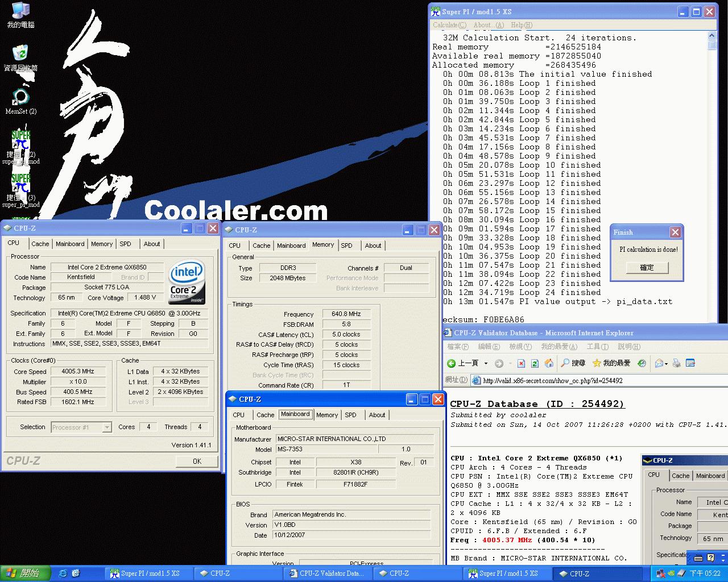Select the super_pi_mod 捷徑 (3) desktop shortcut
The image size is (728, 582).
pyautogui.click(x=21, y=190)
